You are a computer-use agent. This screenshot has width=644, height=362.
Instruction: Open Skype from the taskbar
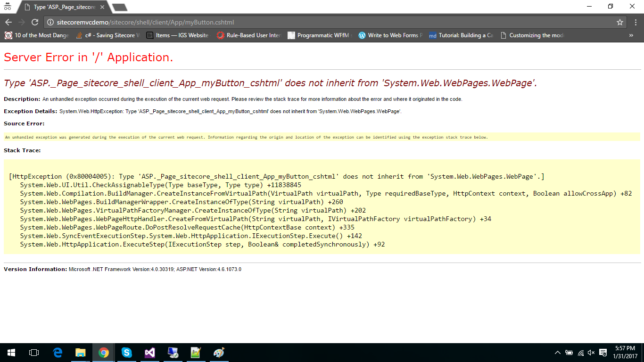pos(127,353)
